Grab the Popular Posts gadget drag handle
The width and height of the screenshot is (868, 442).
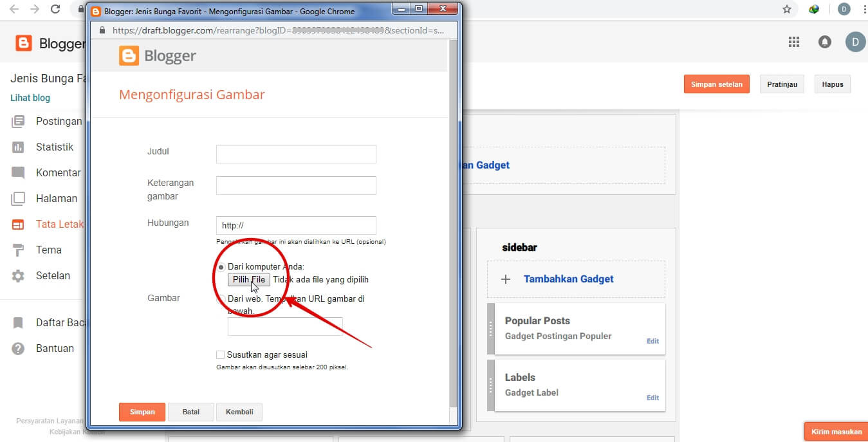491,329
